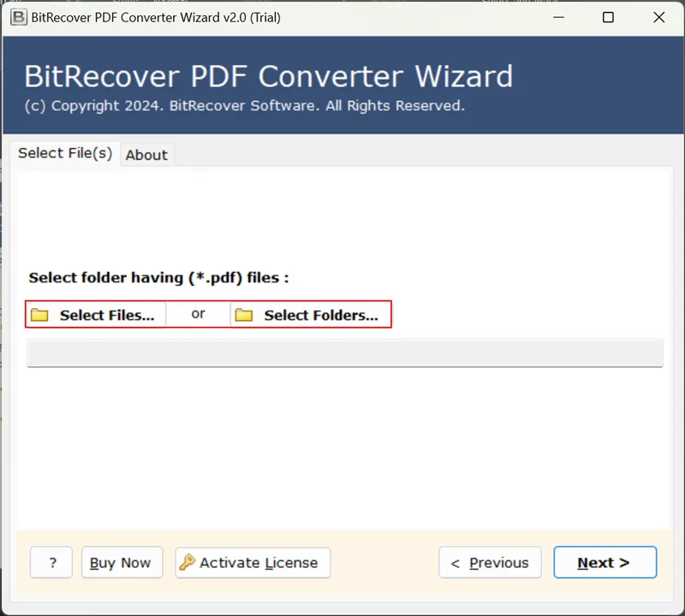
Task: Click the "Select folder having (*.pdf) files" label
Action: (x=158, y=278)
